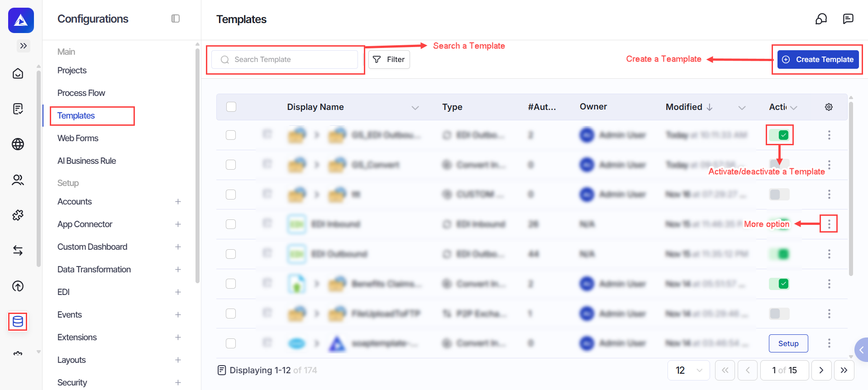The width and height of the screenshot is (868, 390).
Task: Expand the Data Transformation section
Action: pyautogui.click(x=178, y=270)
